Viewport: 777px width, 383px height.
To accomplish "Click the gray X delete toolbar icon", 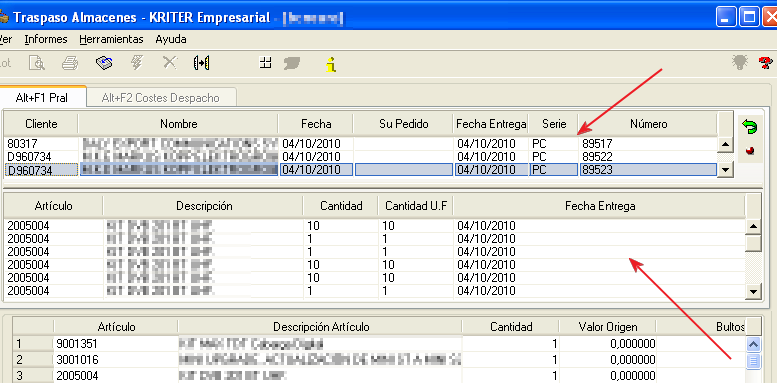I will coord(170,62).
